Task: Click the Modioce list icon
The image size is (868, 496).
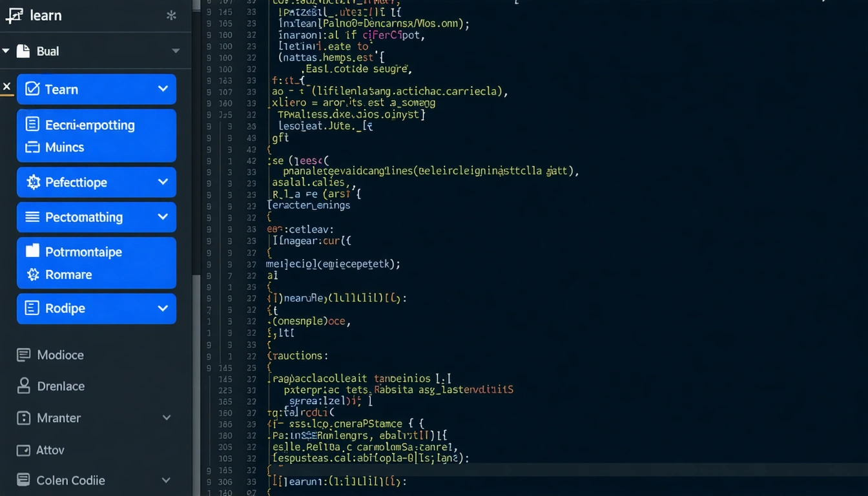Action: [24, 355]
